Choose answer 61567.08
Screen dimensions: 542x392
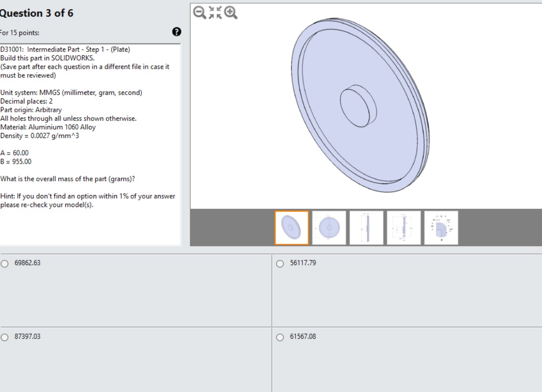click(x=279, y=336)
